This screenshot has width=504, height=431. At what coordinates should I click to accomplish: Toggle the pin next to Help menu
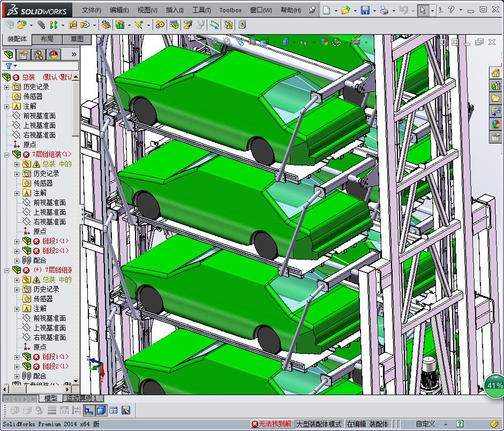click(313, 10)
